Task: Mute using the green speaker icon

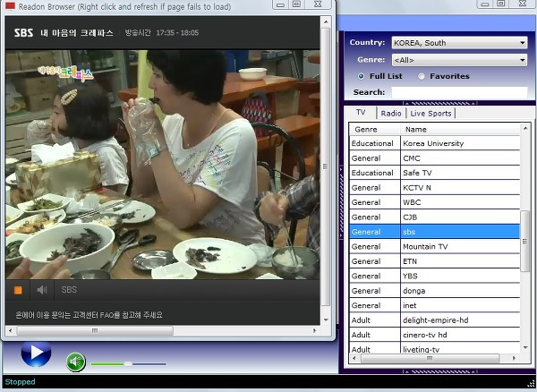Action: point(76,362)
